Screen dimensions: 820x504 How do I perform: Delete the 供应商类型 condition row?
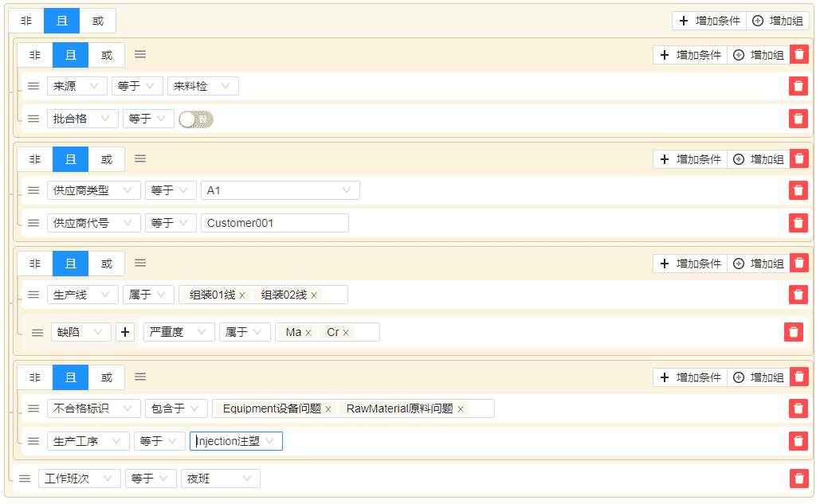[x=798, y=190]
